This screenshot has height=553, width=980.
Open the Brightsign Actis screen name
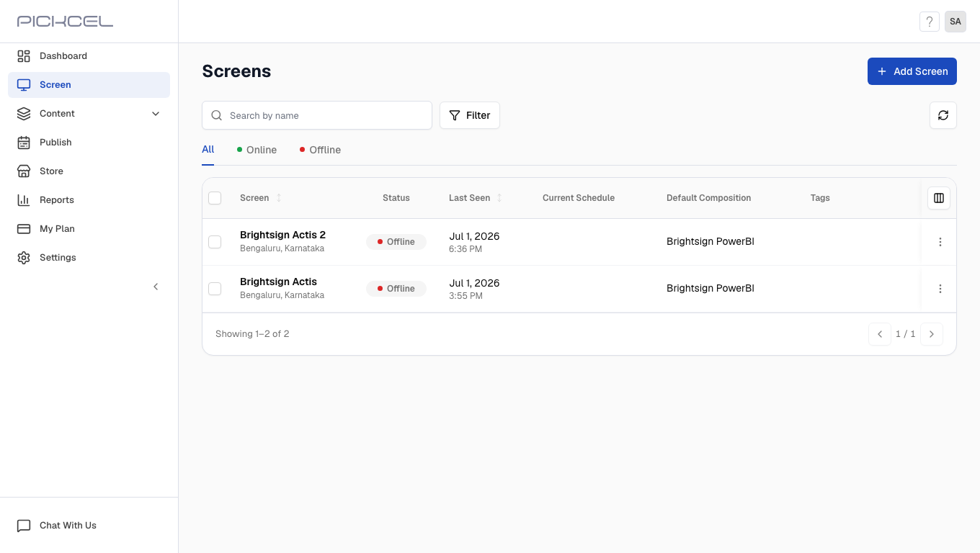[278, 282]
